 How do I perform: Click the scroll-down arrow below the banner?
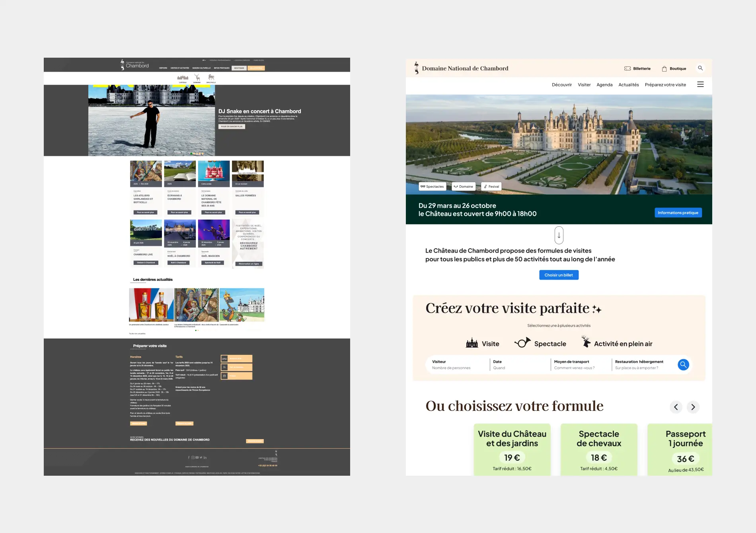click(x=559, y=235)
